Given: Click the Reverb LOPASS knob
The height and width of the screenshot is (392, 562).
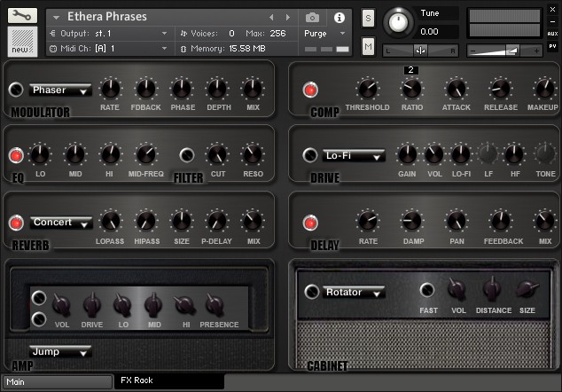Looking at the screenshot, I should point(111,222).
